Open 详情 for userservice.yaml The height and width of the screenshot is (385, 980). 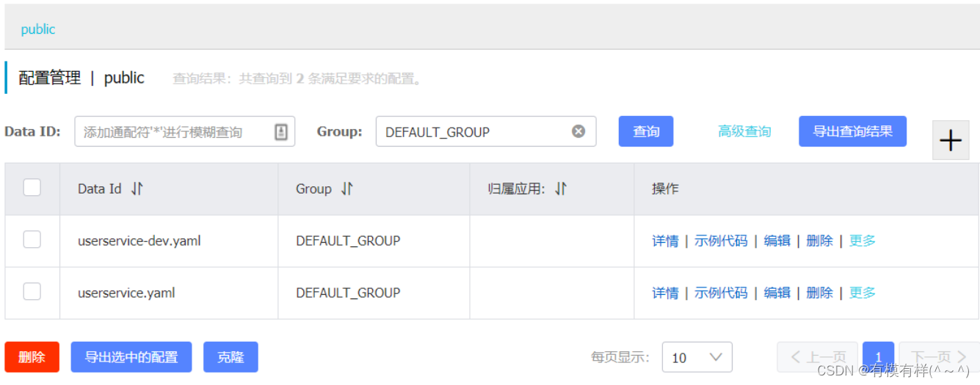665,293
